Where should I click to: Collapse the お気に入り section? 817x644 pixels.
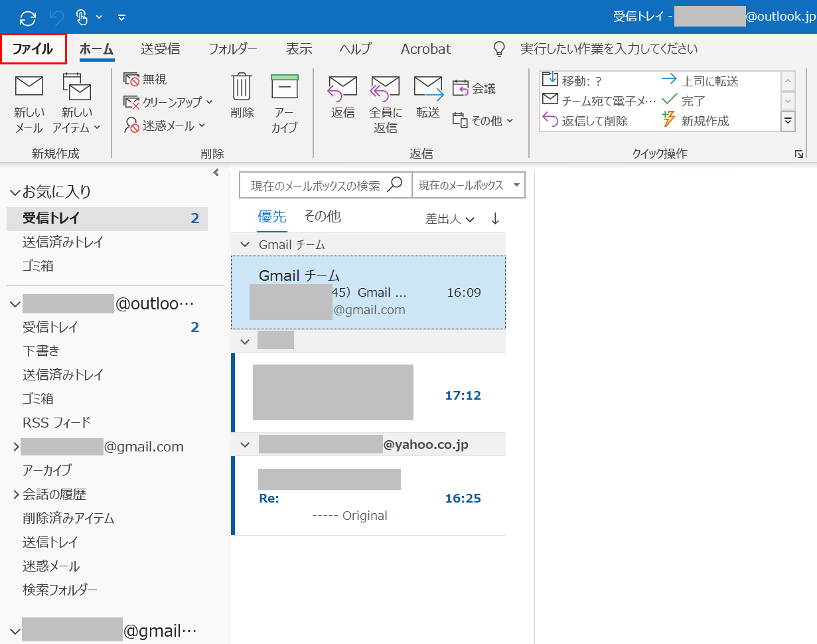(x=15, y=193)
